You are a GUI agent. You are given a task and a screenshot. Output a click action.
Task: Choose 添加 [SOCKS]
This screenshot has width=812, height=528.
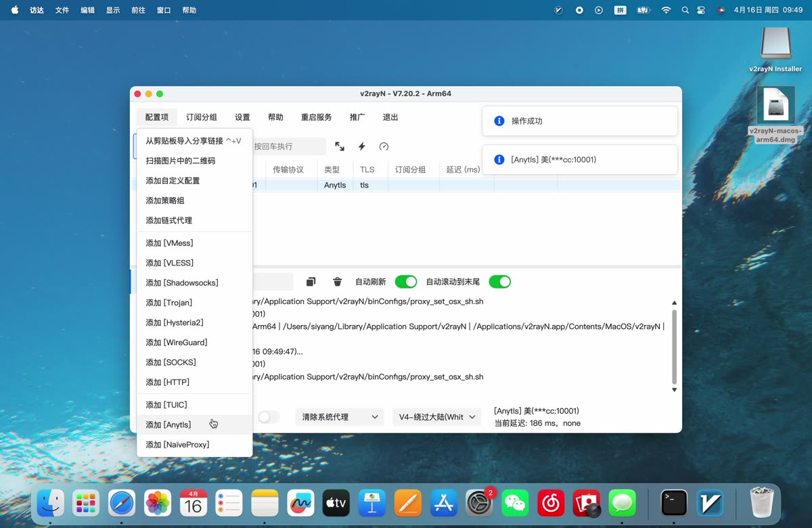[x=194, y=362]
